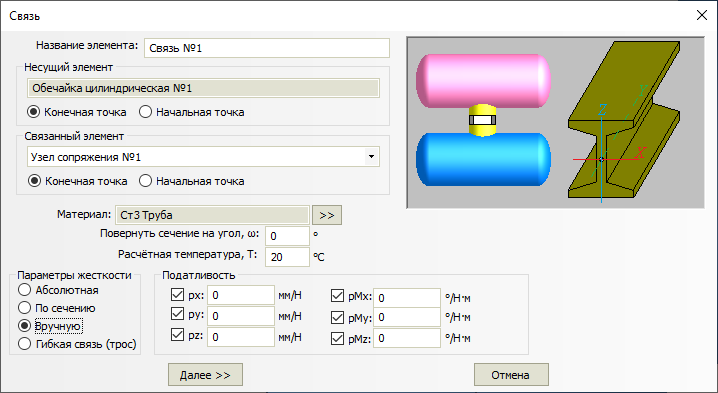The width and height of the screenshot is (718, 393).
Task: Toggle the pMz compliance checkbox
Action: [x=337, y=338]
